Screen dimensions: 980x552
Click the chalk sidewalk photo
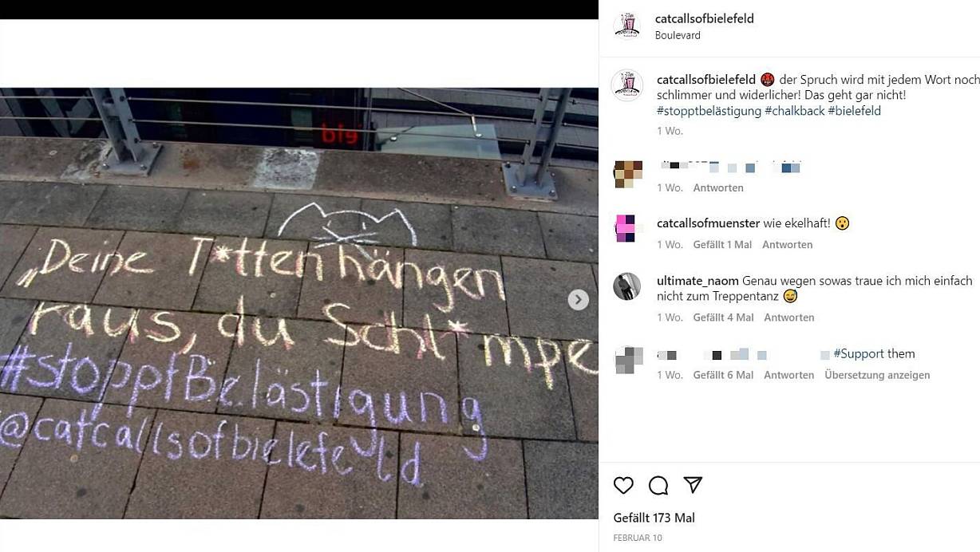(x=299, y=303)
